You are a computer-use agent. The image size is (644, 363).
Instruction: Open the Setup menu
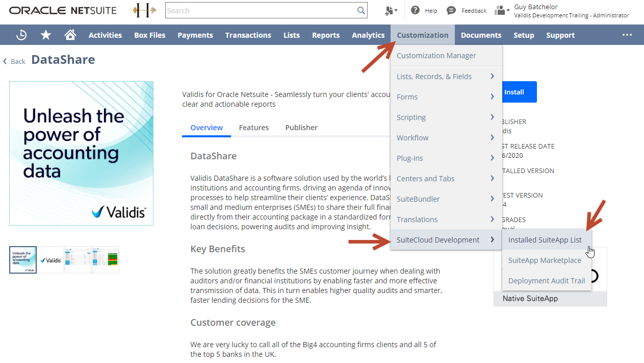(x=524, y=35)
